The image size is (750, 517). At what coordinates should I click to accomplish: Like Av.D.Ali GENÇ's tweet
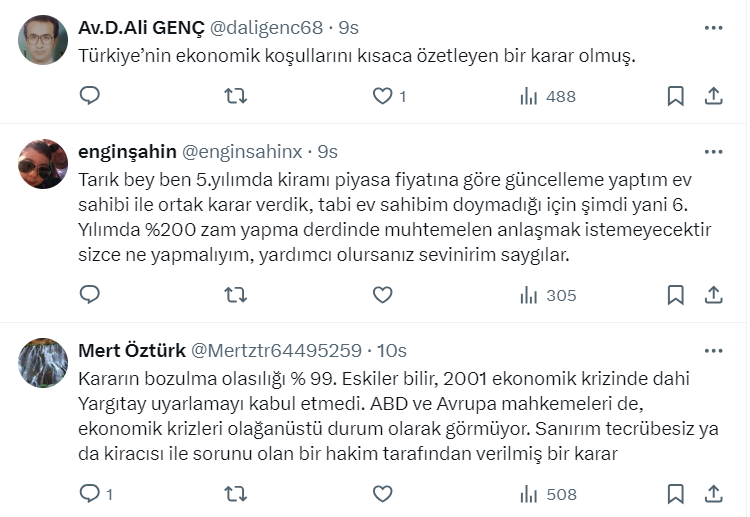coord(382,96)
